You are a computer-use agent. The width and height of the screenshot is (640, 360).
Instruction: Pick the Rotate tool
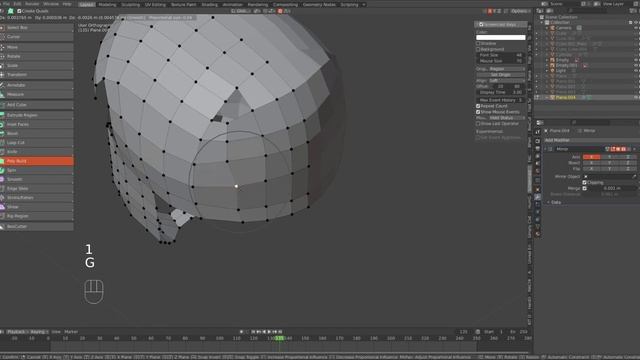tap(37, 56)
